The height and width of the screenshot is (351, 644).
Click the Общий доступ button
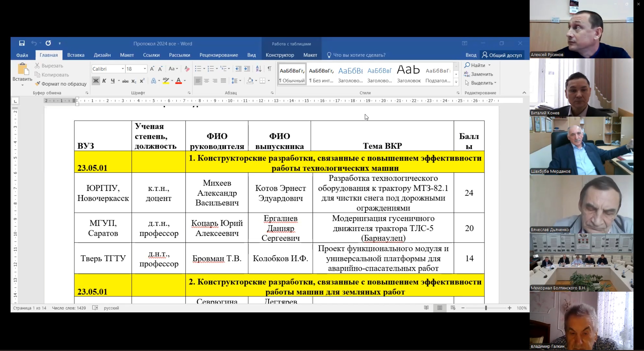point(502,55)
